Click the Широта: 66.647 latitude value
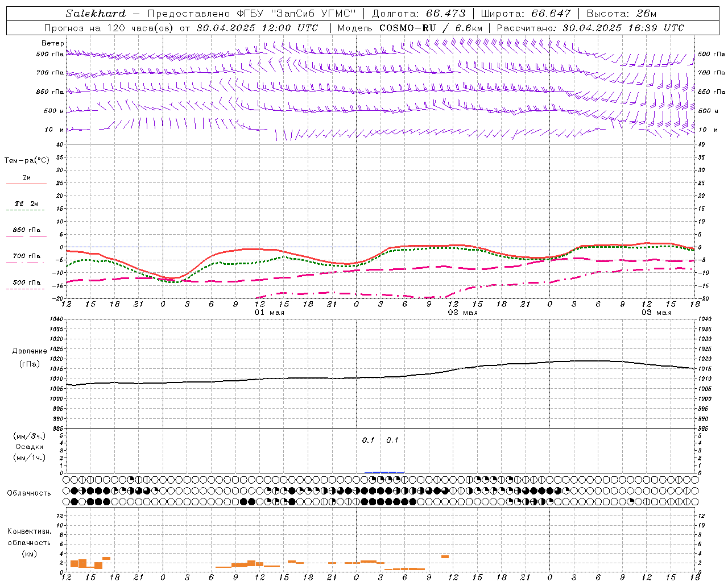This screenshot has height=582, width=728. (x=526, y=14)
